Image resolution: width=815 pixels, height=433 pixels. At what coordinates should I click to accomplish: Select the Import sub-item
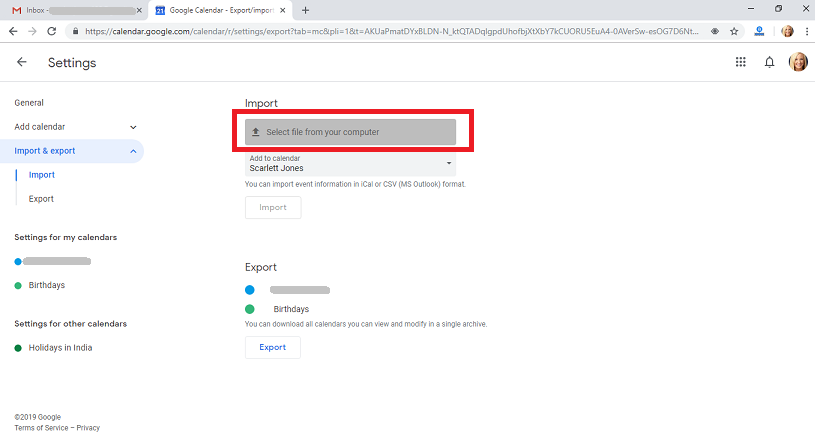(x=42, y=175)
